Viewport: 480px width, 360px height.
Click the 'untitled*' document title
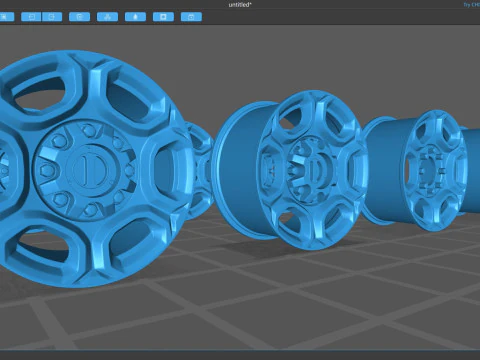point(240,5)
